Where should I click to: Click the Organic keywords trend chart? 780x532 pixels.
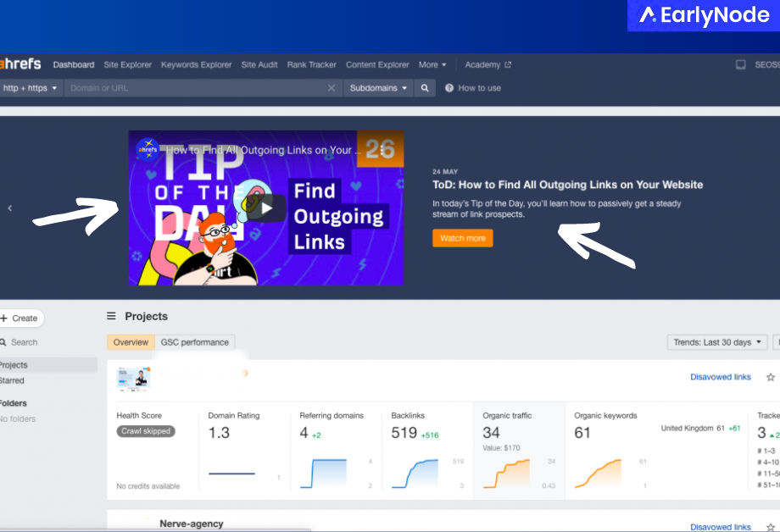[x=598, y=474]
